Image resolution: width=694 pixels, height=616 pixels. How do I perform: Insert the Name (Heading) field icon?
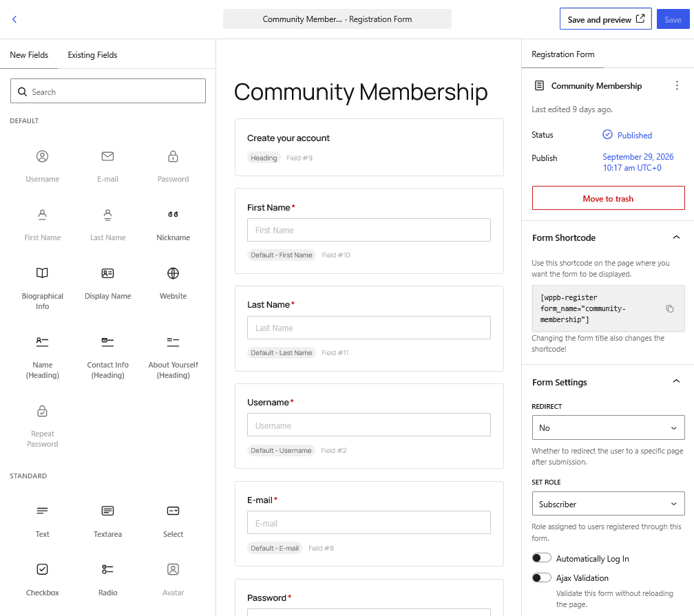(x=42, y=342)
